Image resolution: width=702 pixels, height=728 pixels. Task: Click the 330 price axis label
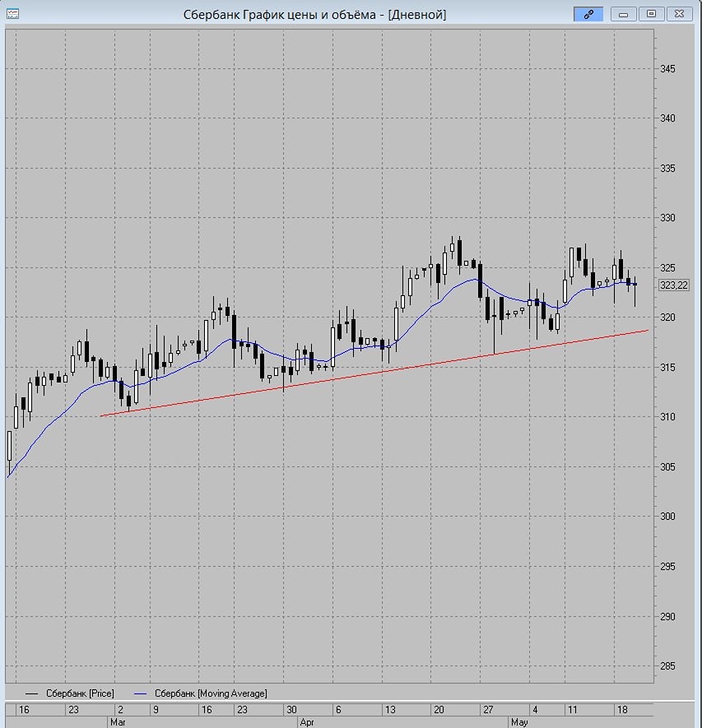[667, 218]
